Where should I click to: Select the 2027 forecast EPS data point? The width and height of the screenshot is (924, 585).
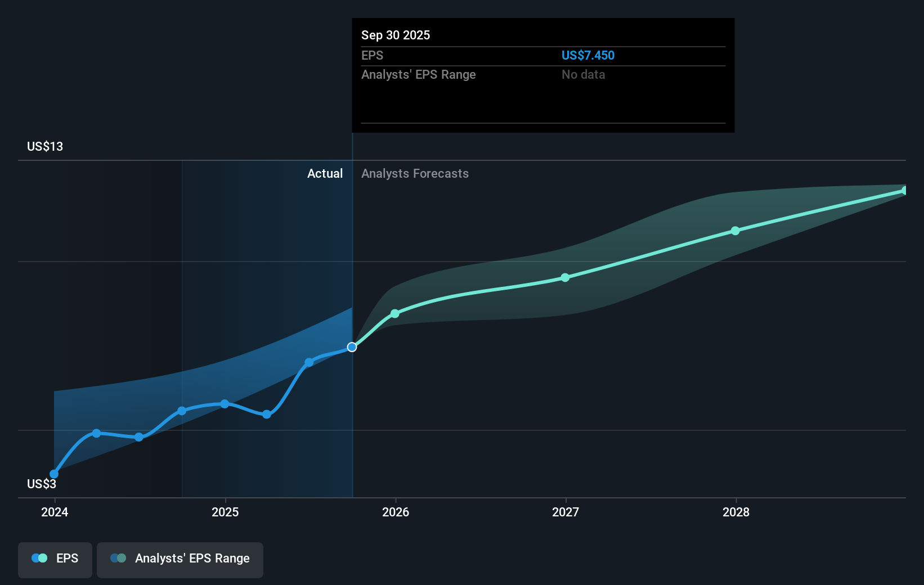pyautogui.click(x=565, y=277)
